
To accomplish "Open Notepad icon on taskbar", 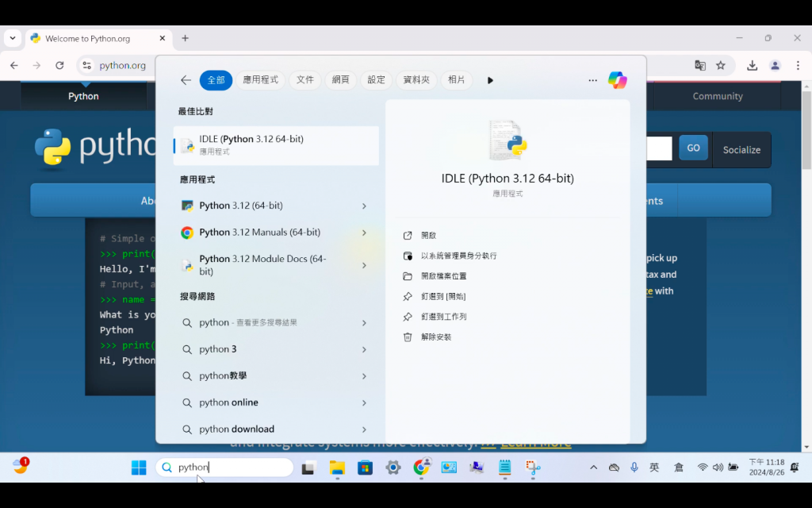I will [x=504, y=468].
